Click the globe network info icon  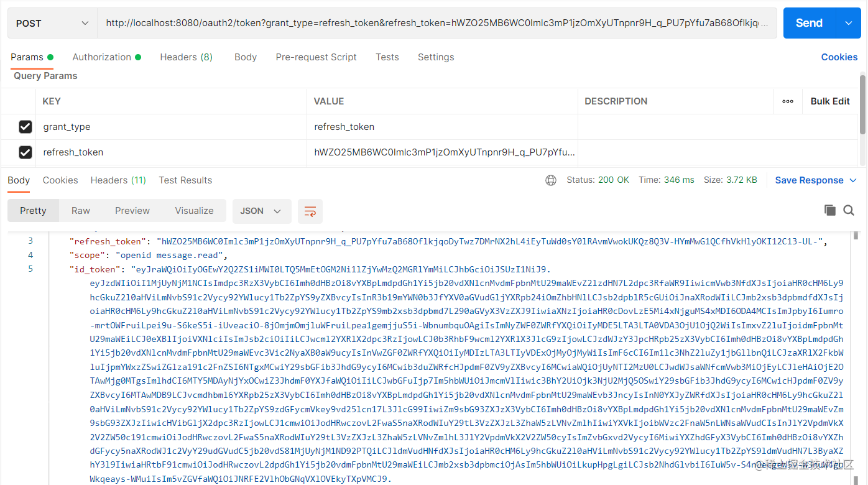pos(551,180)
